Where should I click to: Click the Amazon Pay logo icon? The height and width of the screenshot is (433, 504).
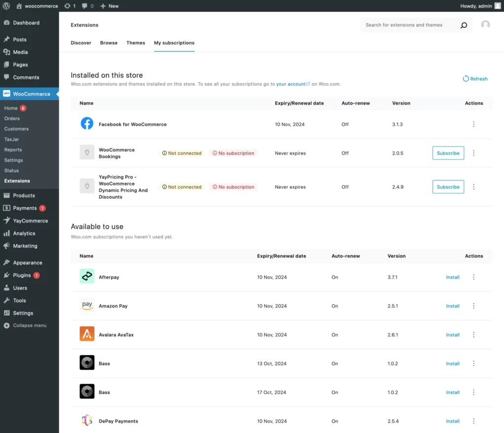[x=87, y=305]
